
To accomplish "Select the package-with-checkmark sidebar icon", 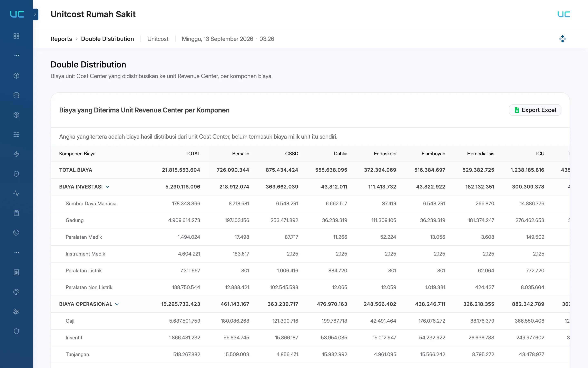I will [16, 115].
